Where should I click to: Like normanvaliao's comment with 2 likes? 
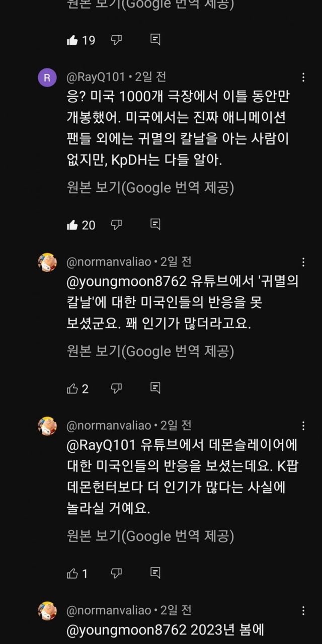tap(72, 388)
